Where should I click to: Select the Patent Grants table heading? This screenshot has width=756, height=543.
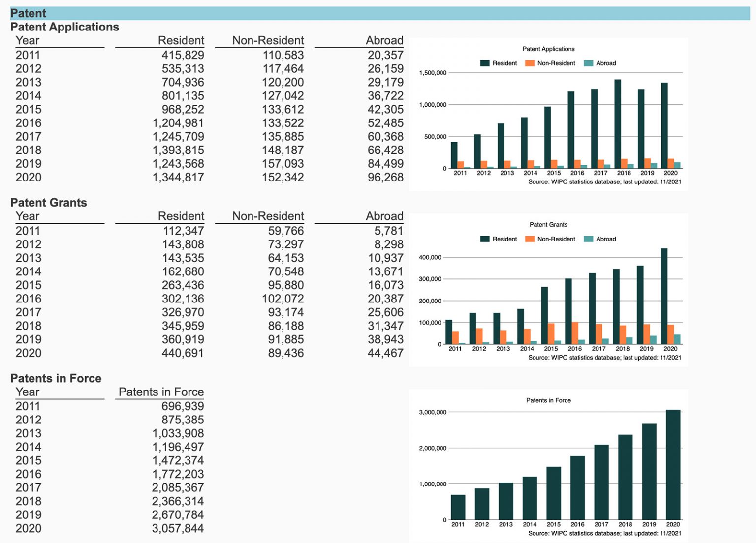48,203
